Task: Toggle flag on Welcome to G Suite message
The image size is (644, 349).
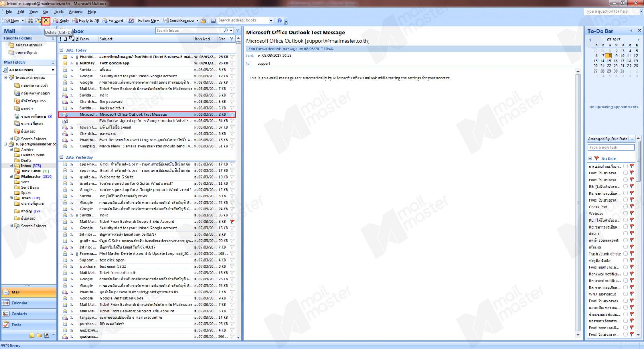Action: point(232,177)
